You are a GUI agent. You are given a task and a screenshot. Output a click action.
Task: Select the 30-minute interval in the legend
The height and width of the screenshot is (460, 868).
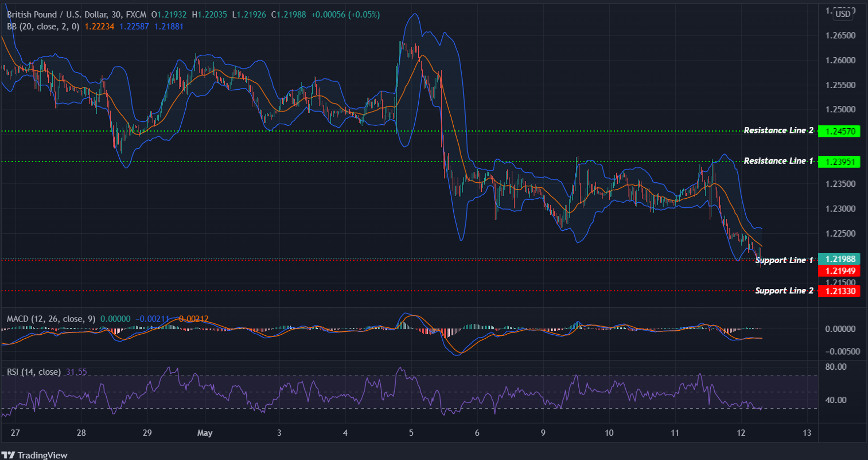coord(115,15)
